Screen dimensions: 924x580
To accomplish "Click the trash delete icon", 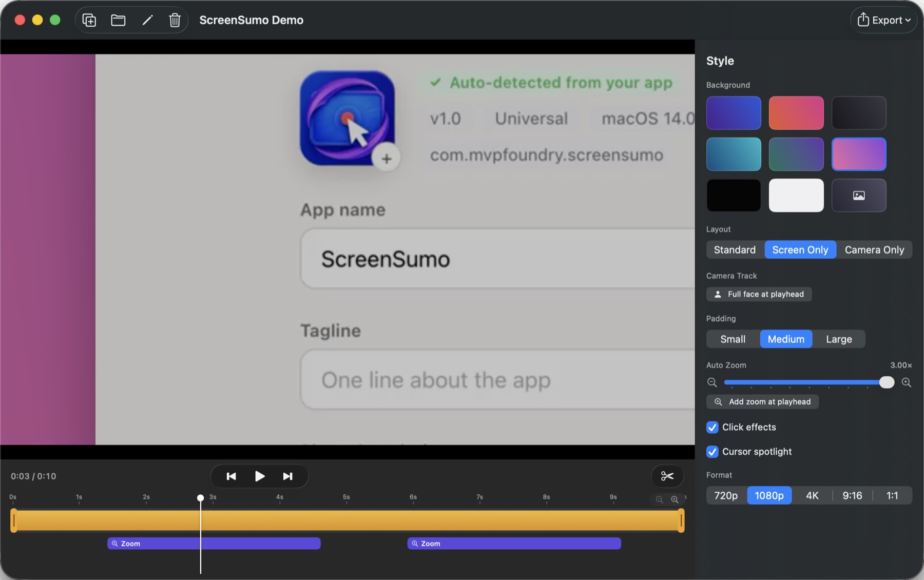I will [175, 20].
